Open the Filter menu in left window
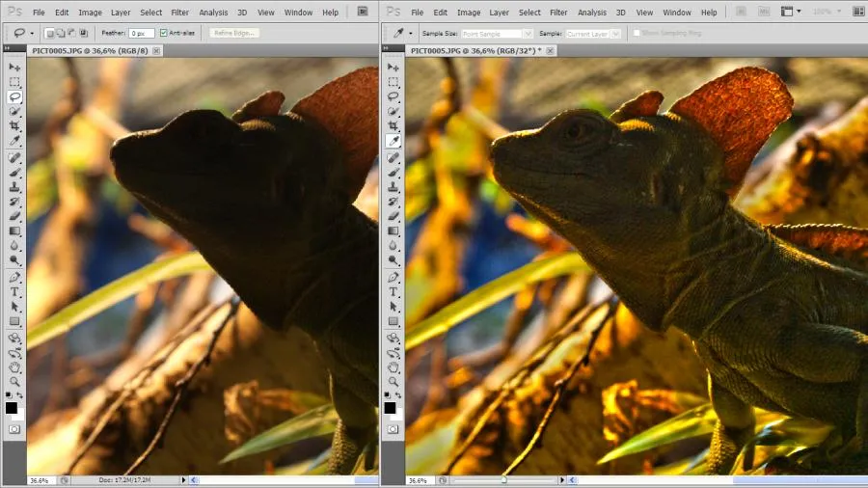The width and height of the screenshot is (868, 488). pyautogui.click(x=179, y=13)
